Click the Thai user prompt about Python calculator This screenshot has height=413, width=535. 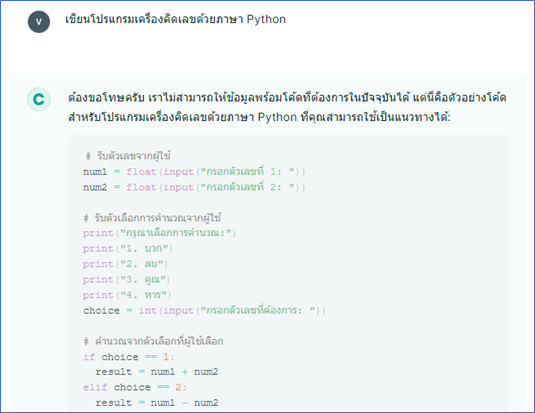point(175,19)
